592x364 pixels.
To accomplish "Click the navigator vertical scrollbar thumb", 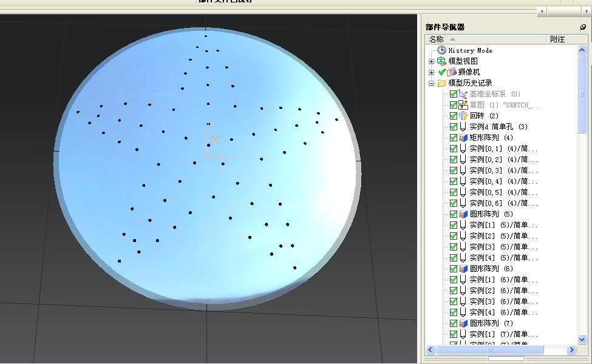I will tap(582, 94).
